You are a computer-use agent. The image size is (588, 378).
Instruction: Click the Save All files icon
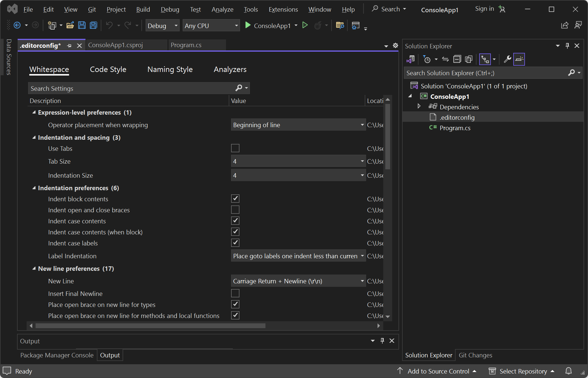tap(94, 26)
